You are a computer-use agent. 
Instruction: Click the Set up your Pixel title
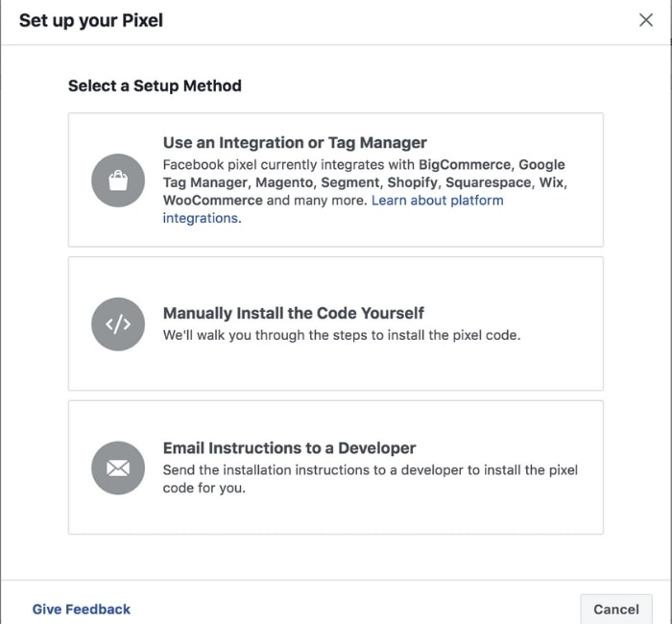click(91, 20)
